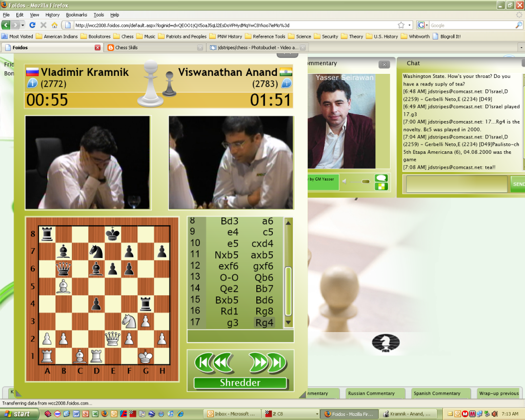Open the Inbox - Microsoft taskbar button

click(x=233, y=414)
